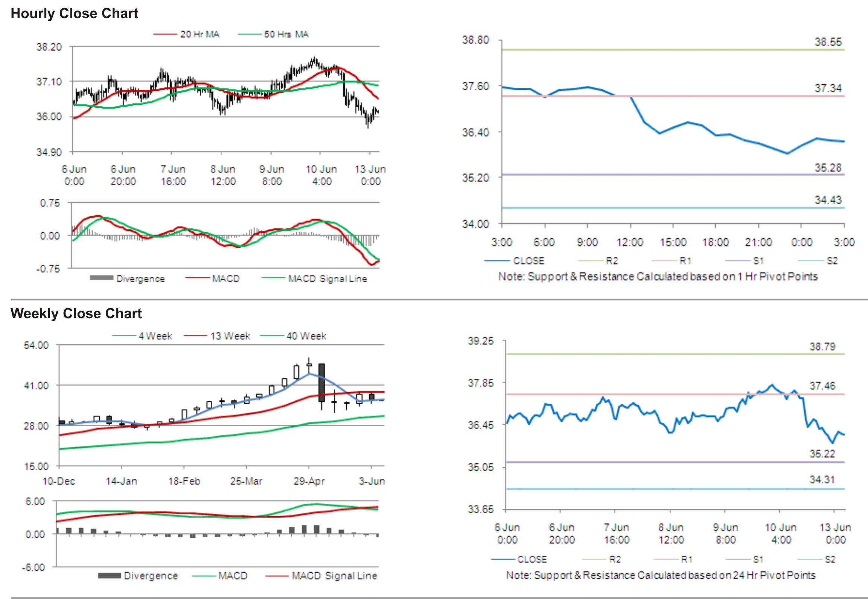Click the "35.20" y-axis value
868x599 pixels.
click(x=476, y=177)
